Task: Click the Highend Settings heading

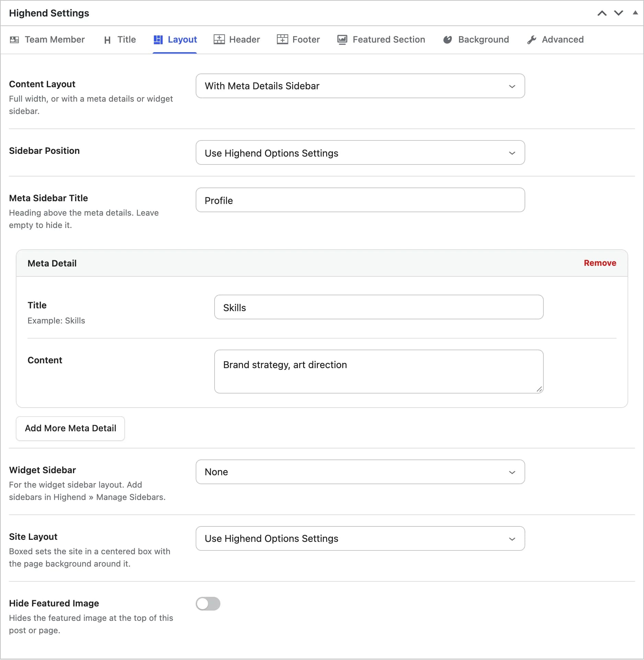Action: tap(49, 13)
